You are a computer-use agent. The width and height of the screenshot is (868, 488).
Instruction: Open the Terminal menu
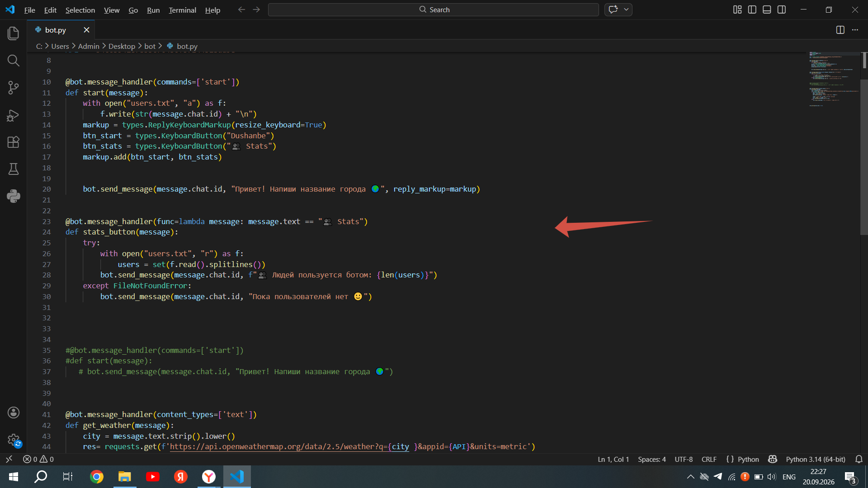coord(182,9)
